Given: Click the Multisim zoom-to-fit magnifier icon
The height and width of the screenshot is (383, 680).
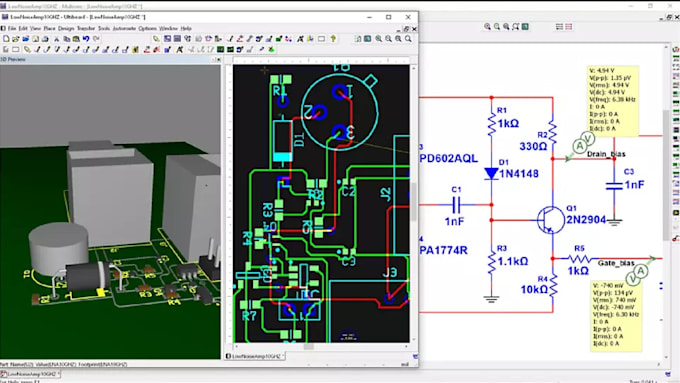Looking at the screenshot, I should (516, 26).
